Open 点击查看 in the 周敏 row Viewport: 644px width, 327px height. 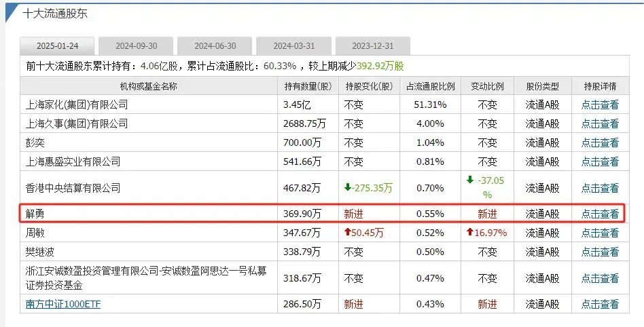(600, 233)
